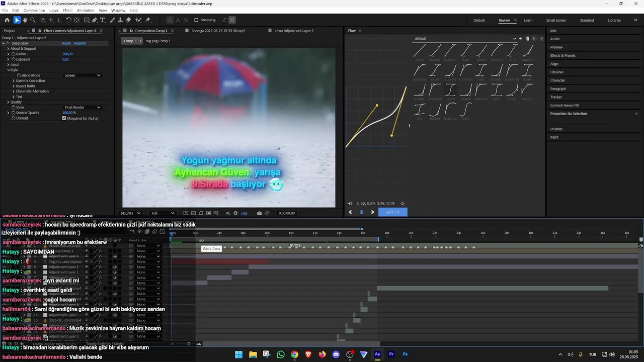Viewport: 644px width, 362px height.
Task: Toggle Unmult Required for Alpha checkbox
Action: [x=64, y=118]
